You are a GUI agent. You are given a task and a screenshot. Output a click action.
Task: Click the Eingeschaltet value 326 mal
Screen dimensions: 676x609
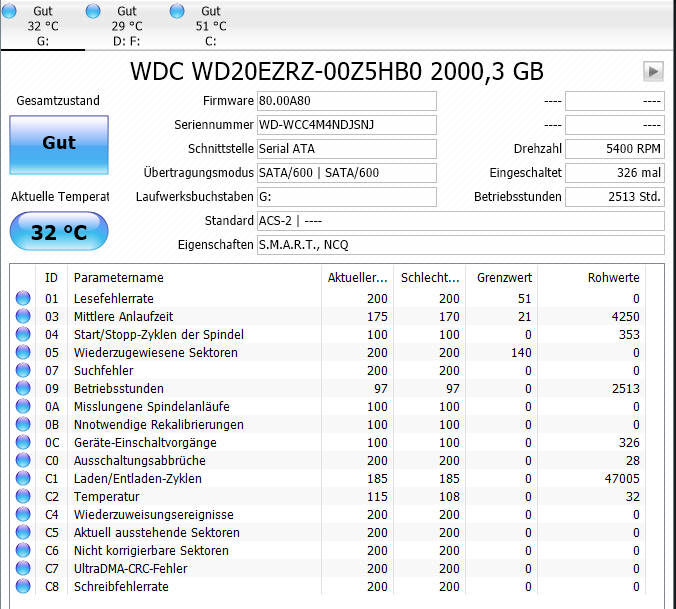pyautogui.click(x=615, y=173)
